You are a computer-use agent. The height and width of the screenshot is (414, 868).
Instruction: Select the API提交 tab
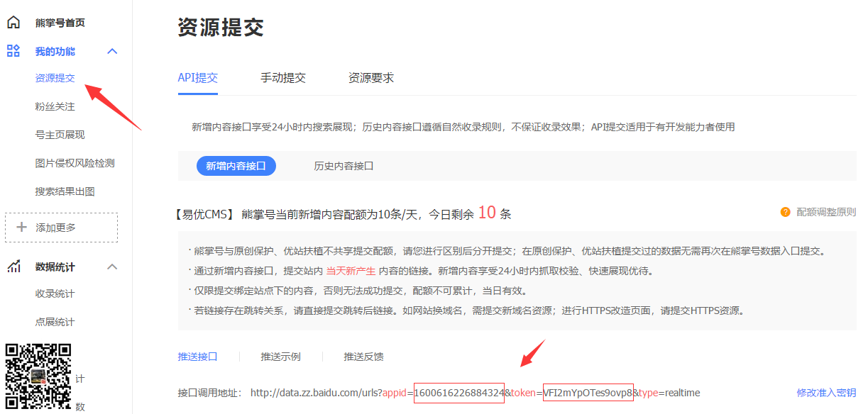click(197, 78)
